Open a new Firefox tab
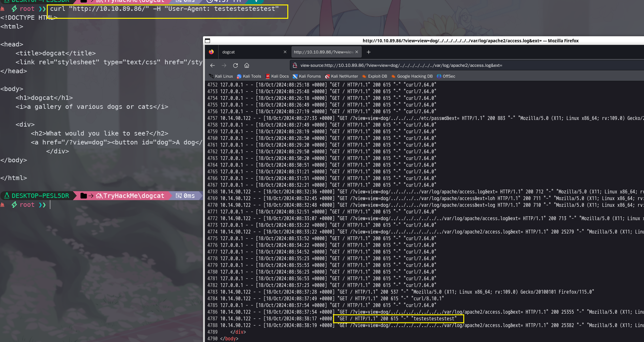This screenshot has height=342, width=644. coord(368,52)
